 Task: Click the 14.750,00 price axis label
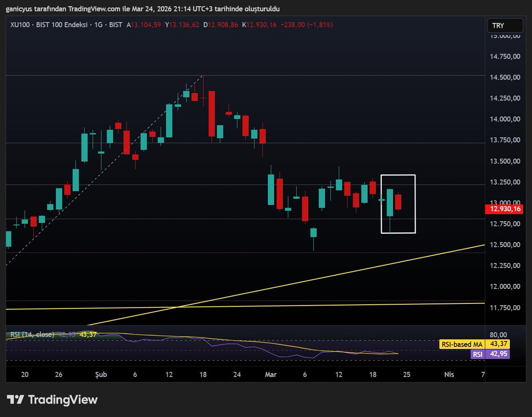coord(505,56)
